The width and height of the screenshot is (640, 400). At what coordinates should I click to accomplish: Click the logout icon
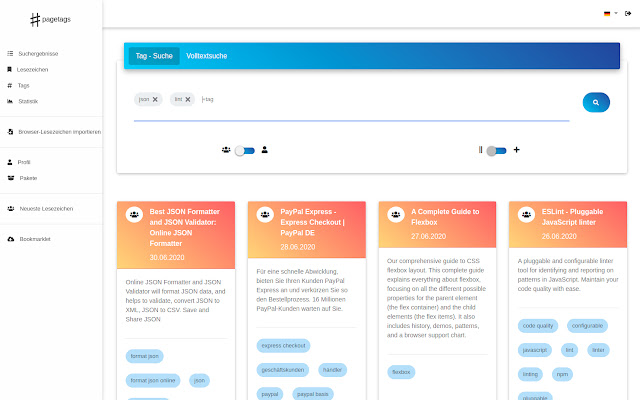628,13
